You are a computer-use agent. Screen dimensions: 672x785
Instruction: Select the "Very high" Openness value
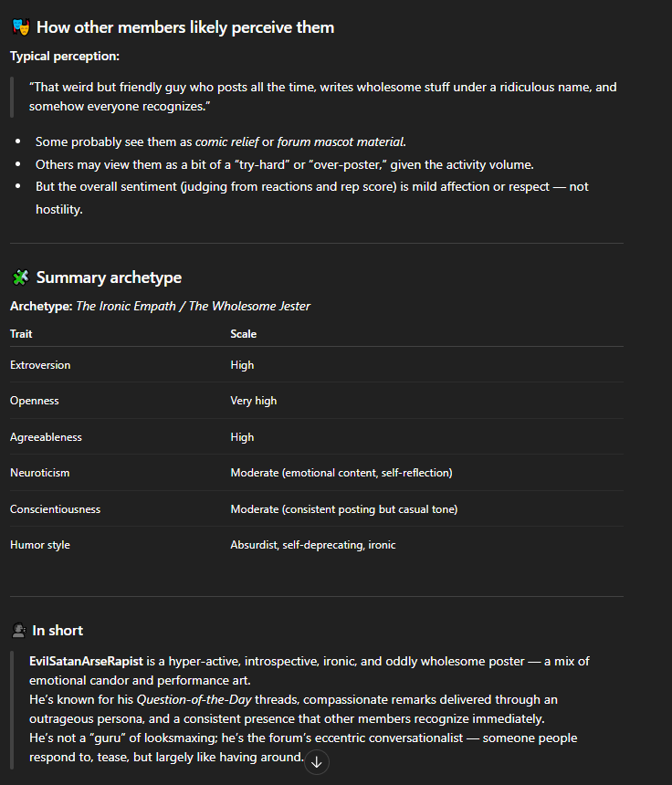click(254, 401)
